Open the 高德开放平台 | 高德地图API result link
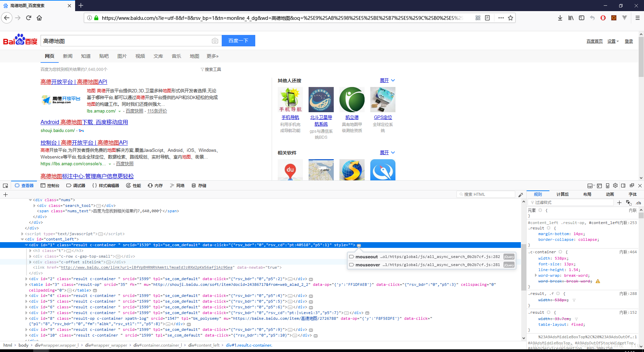The image size is (644, 352). click(74, 82)
